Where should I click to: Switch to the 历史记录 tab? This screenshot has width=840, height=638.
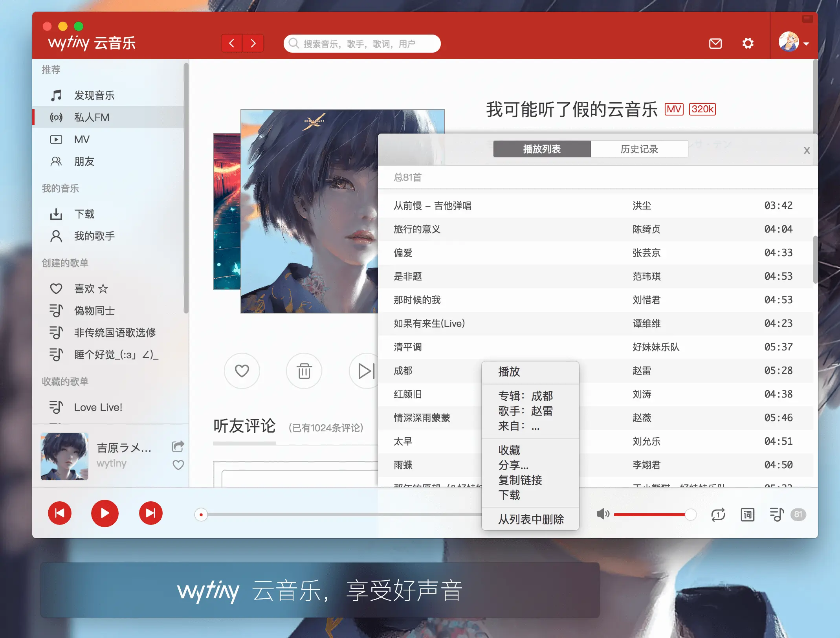point(639,149)
